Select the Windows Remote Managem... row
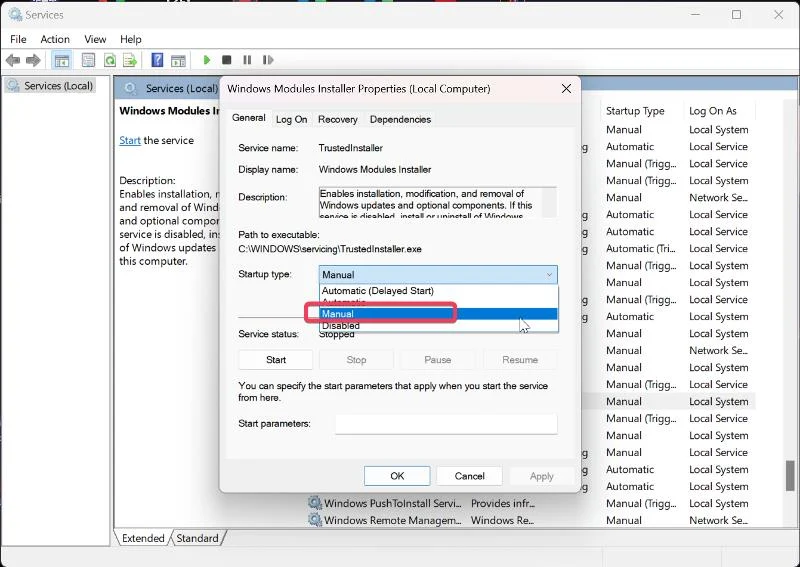The height and width of the screenshot is (567, 800). coord(531,520)
